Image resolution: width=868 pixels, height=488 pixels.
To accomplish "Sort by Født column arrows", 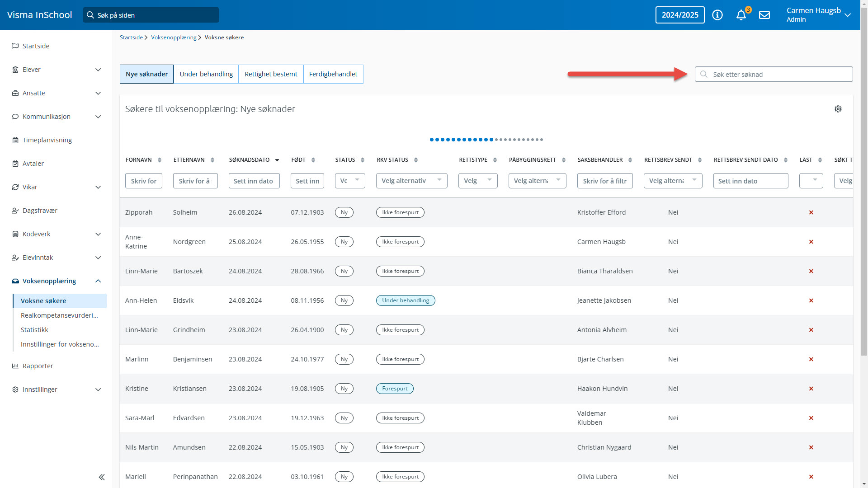I will 313,160.
